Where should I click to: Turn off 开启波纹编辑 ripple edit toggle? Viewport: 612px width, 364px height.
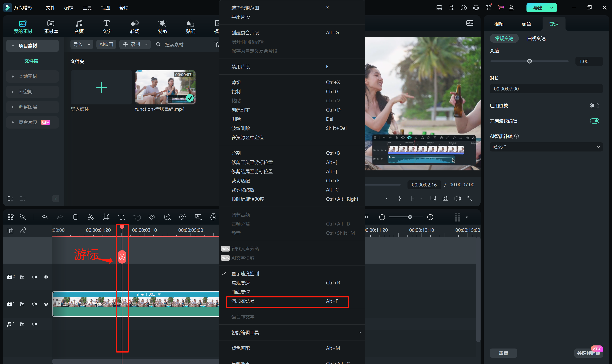(x=594, y=121)
